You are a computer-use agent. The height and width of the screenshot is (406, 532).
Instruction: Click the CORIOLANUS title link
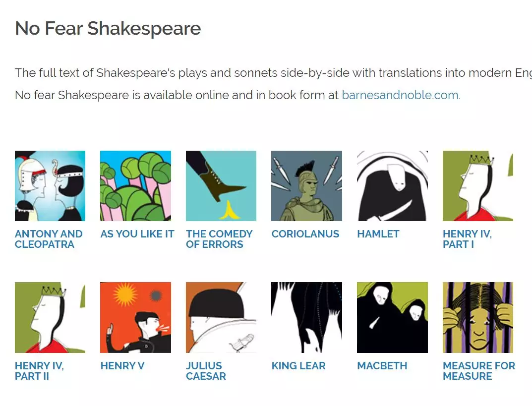click(305, 234)
